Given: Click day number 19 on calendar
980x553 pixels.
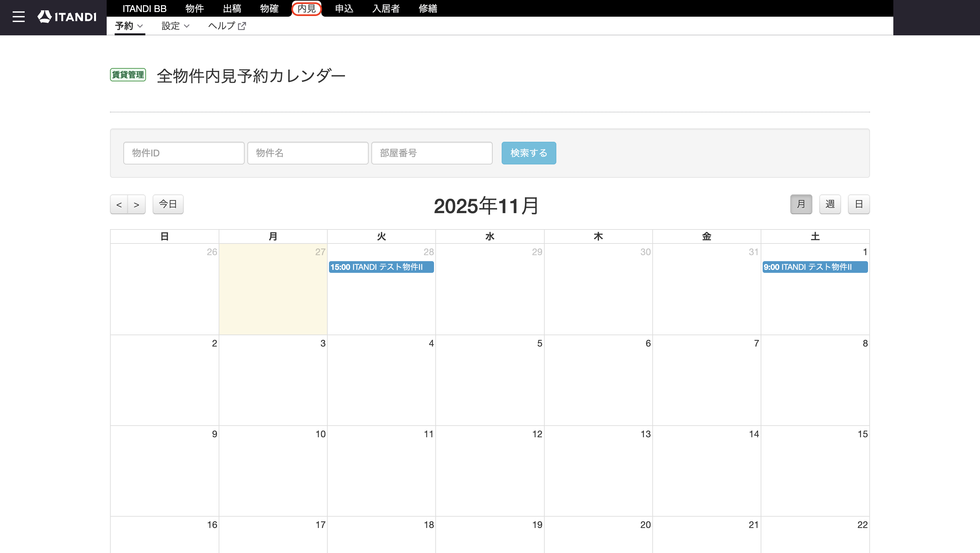Looking at the screenshot, I should [537, 525].
